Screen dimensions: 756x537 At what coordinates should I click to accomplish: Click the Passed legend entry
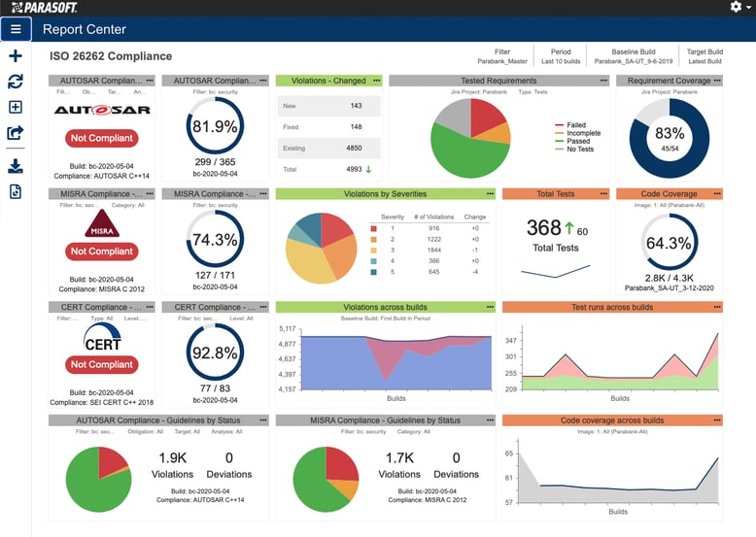click(572, 141)
